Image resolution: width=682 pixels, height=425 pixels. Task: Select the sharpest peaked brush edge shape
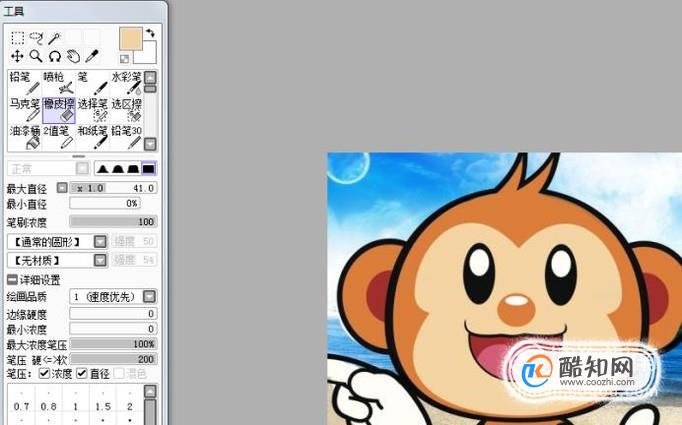click(102, 169)
